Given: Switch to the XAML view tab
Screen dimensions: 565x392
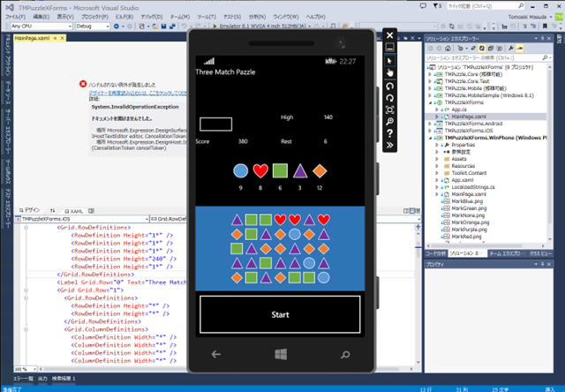Looking at the screenshot, I should coord(75,212).
